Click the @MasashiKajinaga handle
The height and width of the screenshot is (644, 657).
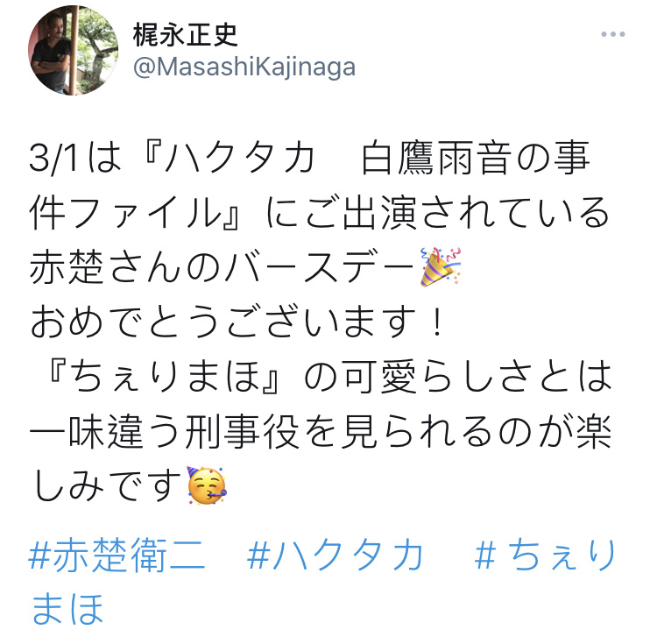point(244,67)
